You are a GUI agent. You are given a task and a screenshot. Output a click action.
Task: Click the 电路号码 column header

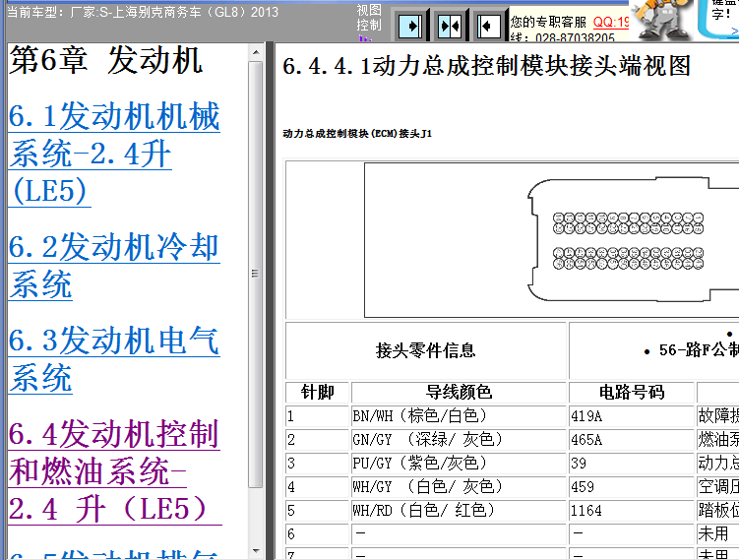point(632,392)
